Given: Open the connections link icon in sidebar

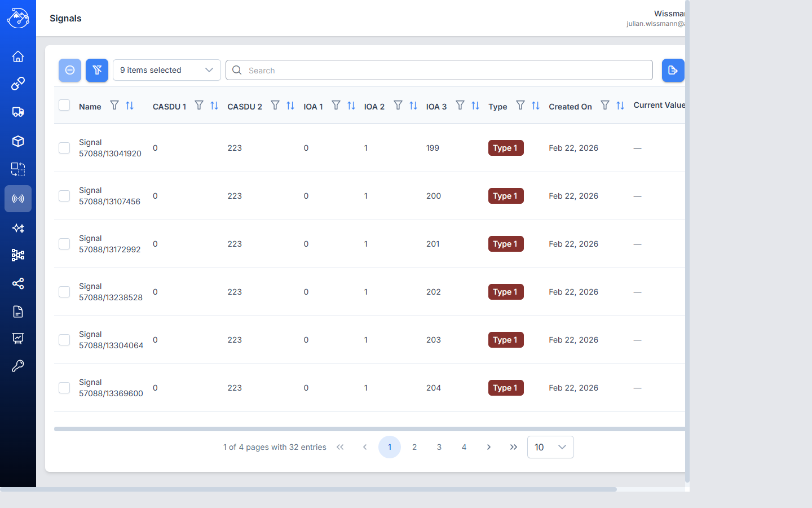Looking at the screenshot, I should tap(18, 84).
